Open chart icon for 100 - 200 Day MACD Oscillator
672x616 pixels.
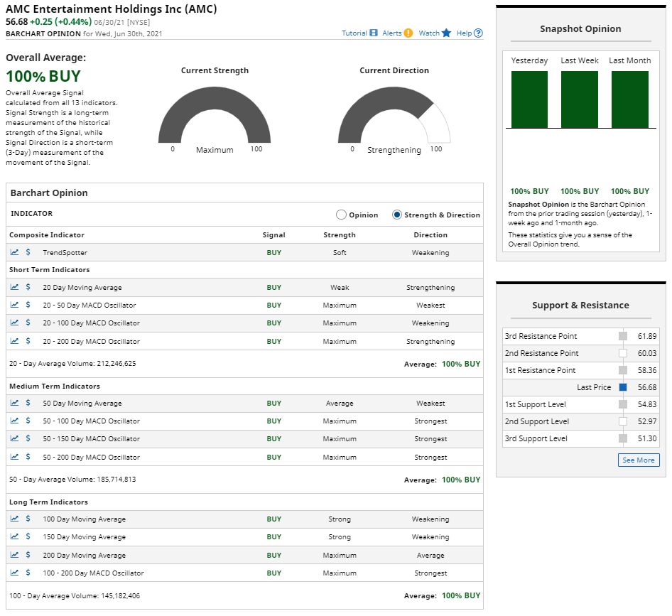(15, 573)
